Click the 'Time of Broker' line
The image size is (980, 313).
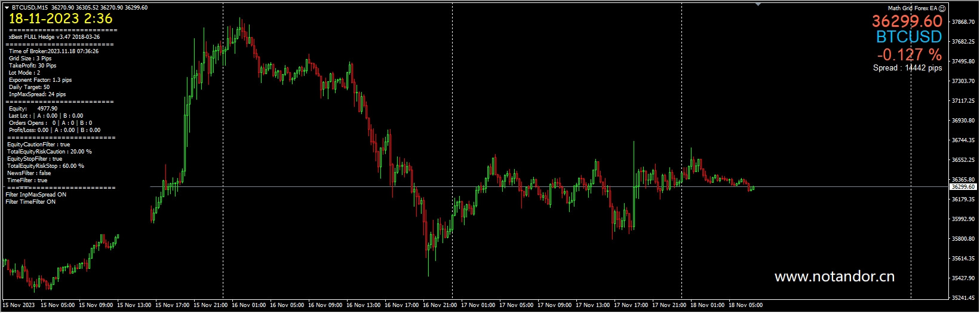click(x=54, y=51)
